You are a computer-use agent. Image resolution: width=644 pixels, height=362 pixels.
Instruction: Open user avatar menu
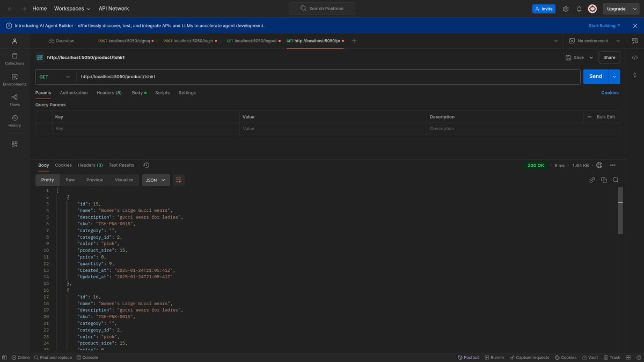(592, 9)
